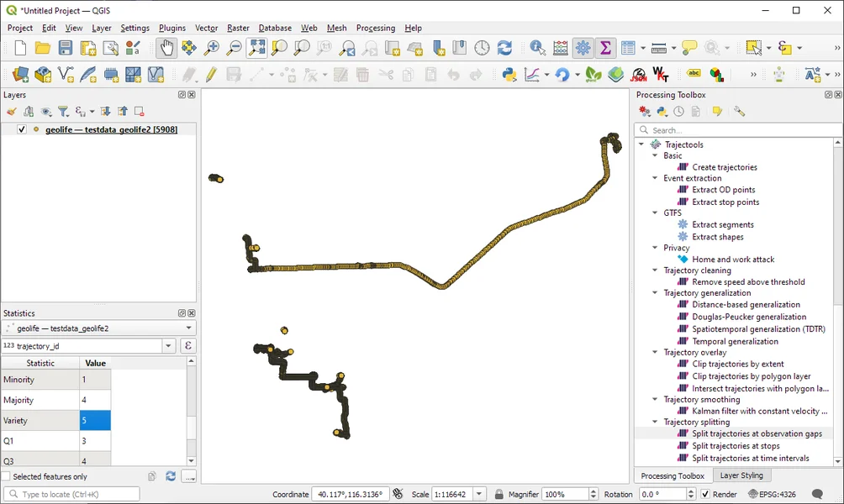Open Processing history clock icon
This screenshot has width=844, height=504.
tap(678, 112)
